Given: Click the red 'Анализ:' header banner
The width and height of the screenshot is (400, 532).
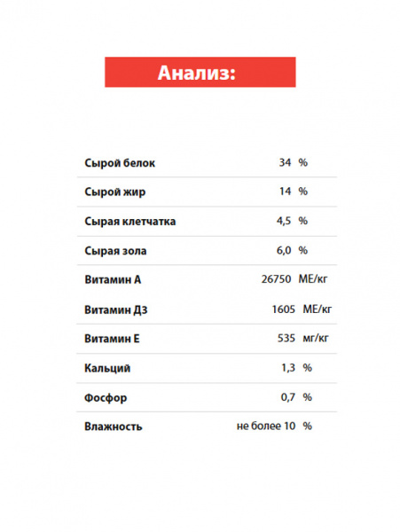Looking at the screenshot, I should click(x=200, y=72).
